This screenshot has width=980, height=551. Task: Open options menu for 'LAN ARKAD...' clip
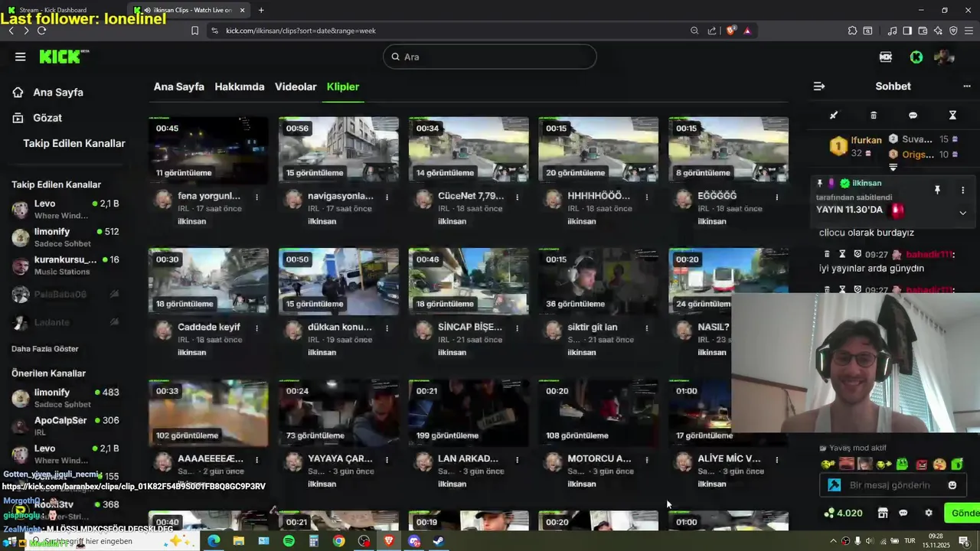point(517,459)
